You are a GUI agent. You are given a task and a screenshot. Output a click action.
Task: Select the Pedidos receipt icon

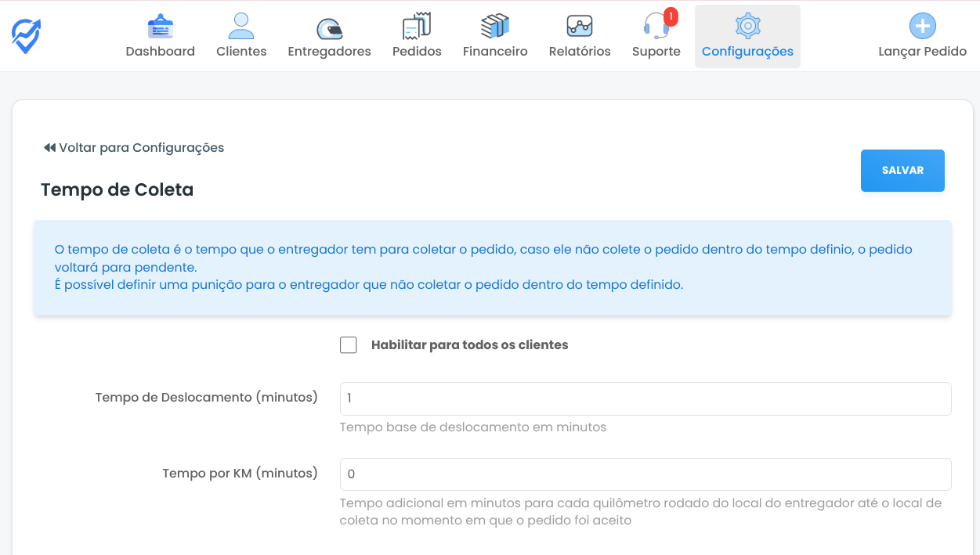[417, 27]
